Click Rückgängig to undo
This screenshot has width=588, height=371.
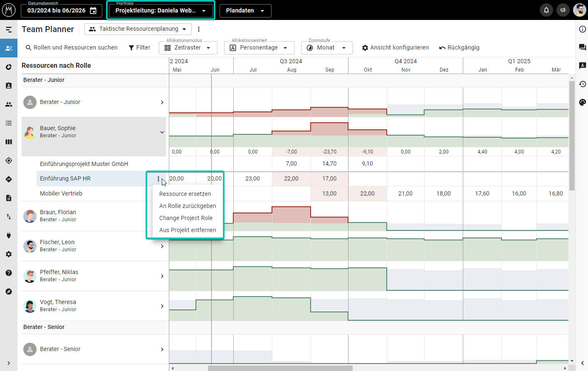point(459,48)
